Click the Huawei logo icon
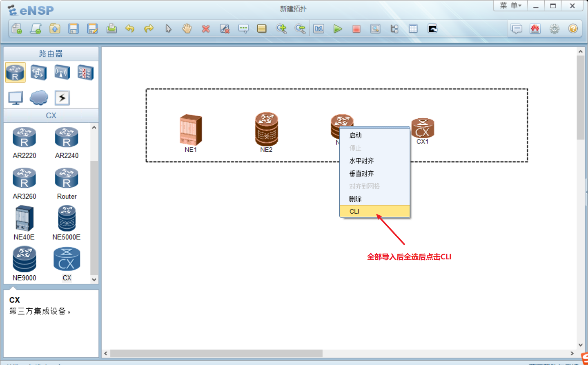Screen dimensions: 588x365 [x=535, y=29]
